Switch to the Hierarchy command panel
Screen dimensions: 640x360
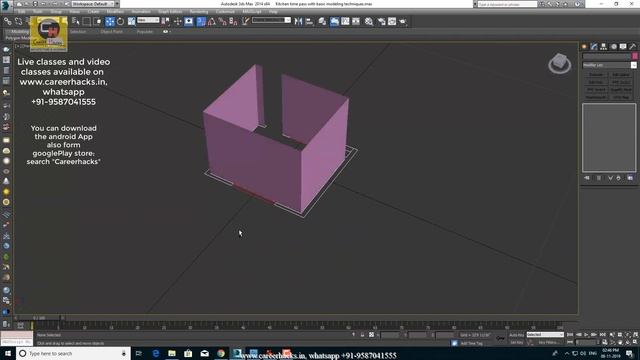603,47
